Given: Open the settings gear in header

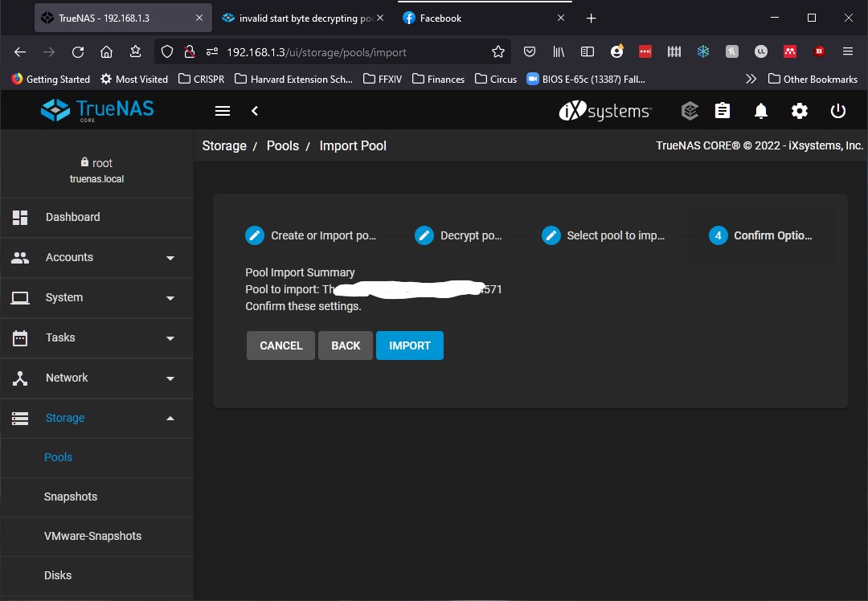Looking at the screenshot, I should click(800, 111).
